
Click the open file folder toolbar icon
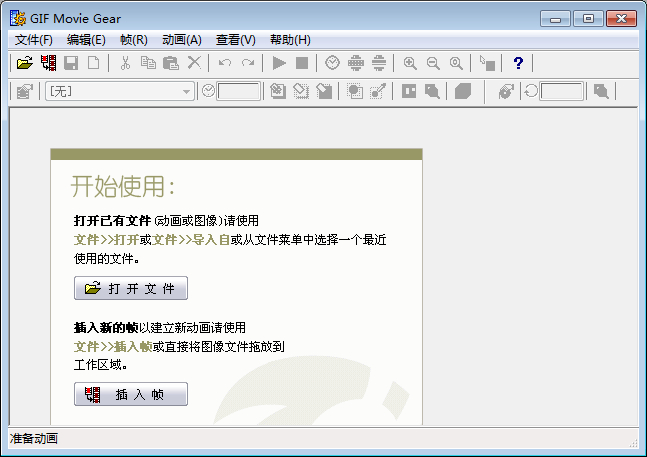pyautogui.click(x=25, y=63)
